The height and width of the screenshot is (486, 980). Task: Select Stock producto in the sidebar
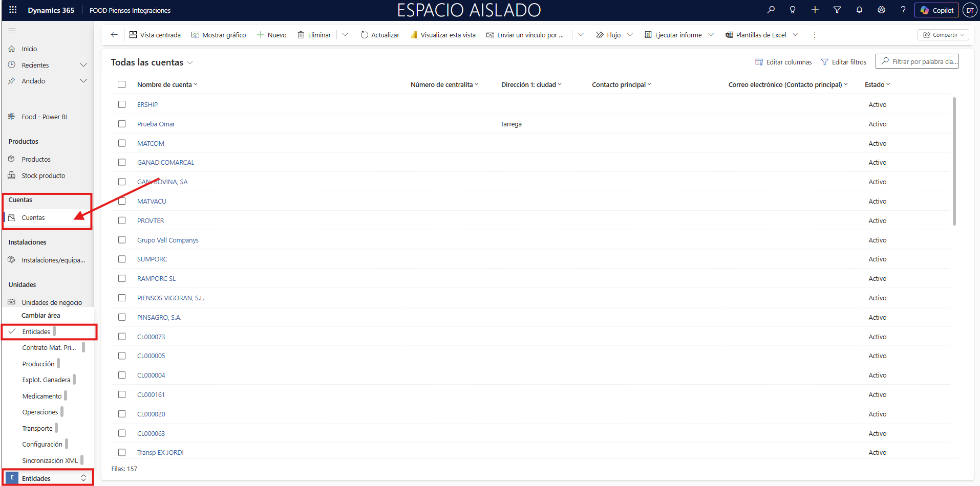click(x=44, y=175)
